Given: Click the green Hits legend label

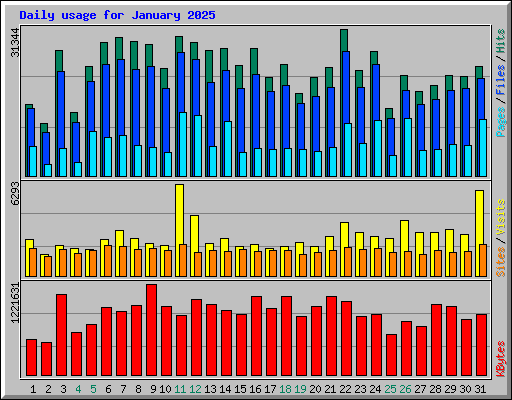Looking at the screenshot, I should pyautogui.click(x=501, y=41).
